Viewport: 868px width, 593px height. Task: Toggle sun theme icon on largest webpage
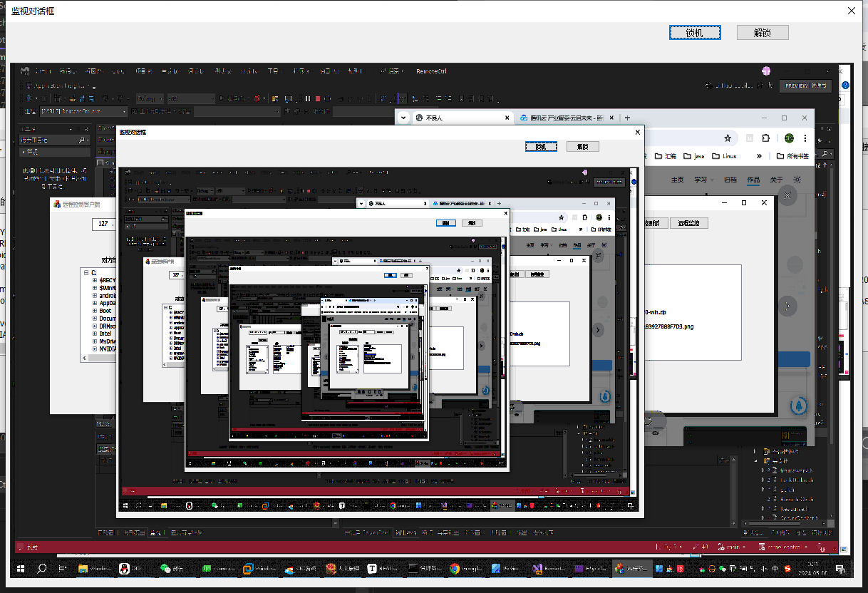click(797, 180)
